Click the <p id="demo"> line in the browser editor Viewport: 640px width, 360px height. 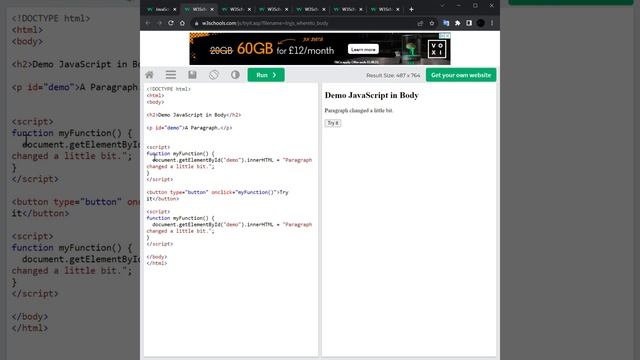189,128
